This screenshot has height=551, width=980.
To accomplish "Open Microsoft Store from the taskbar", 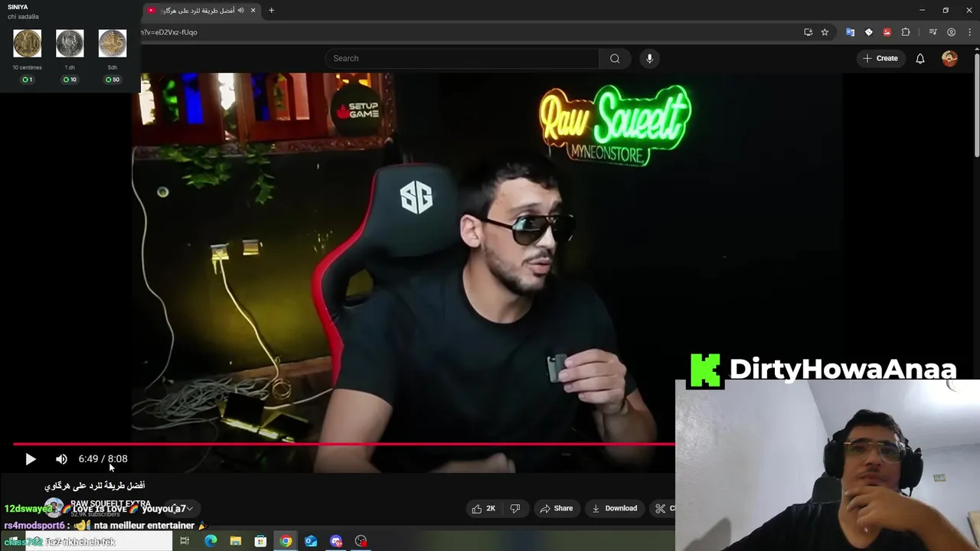I will click(260, 541).
